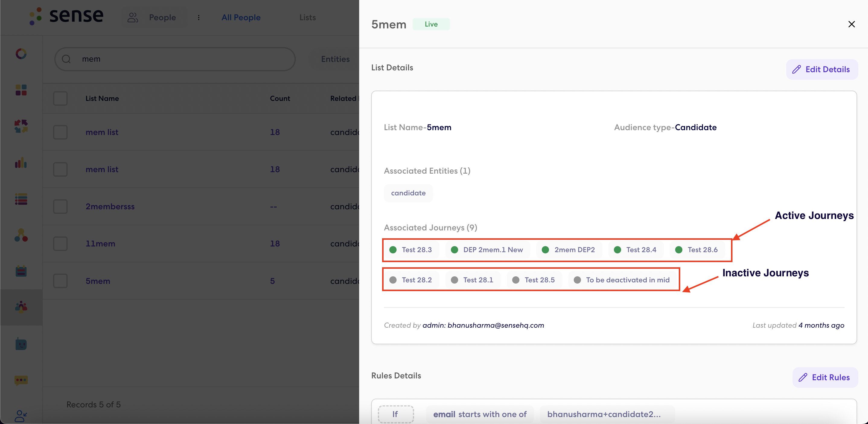Click the Records 5 of 5 text
The width and height of the screenshot is (868, 424).
click(93, 404)
